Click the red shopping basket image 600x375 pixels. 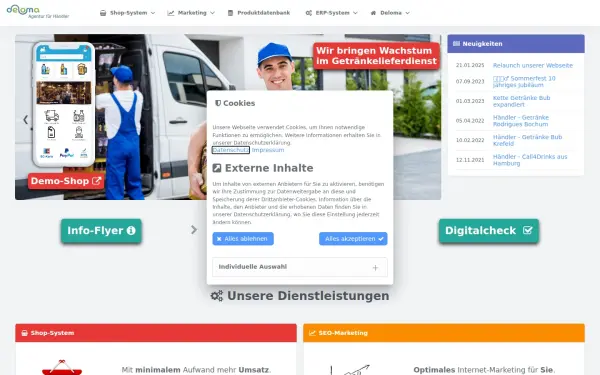tap(62, 368)
